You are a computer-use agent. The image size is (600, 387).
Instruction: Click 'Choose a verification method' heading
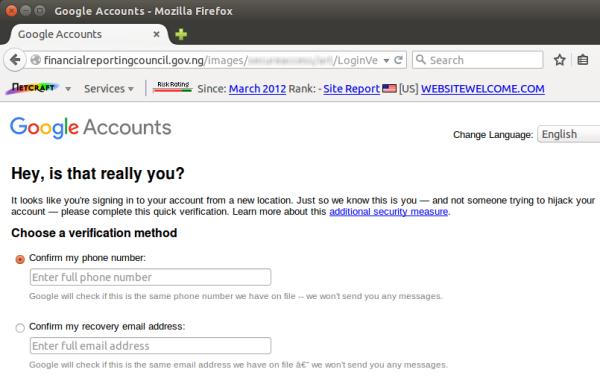point(94,233)
